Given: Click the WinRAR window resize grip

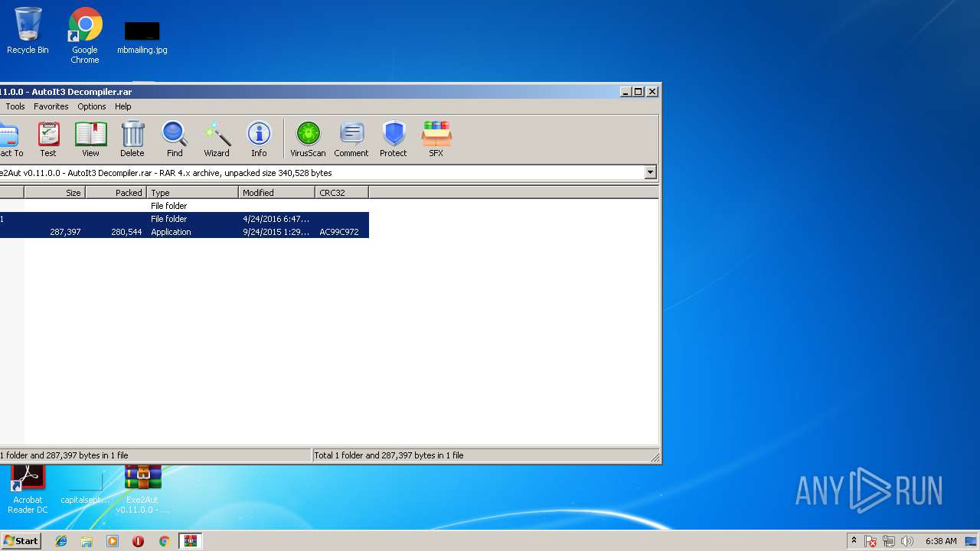Looking at the screenshot, I should [655, 458].
